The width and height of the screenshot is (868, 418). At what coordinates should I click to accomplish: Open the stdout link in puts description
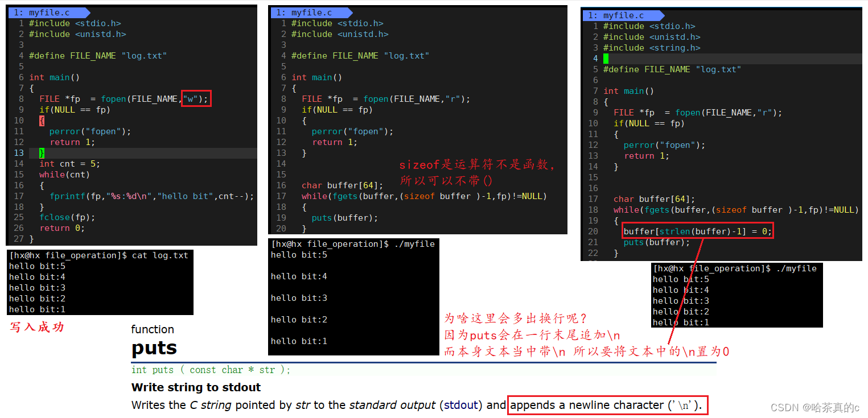[461, 405]
